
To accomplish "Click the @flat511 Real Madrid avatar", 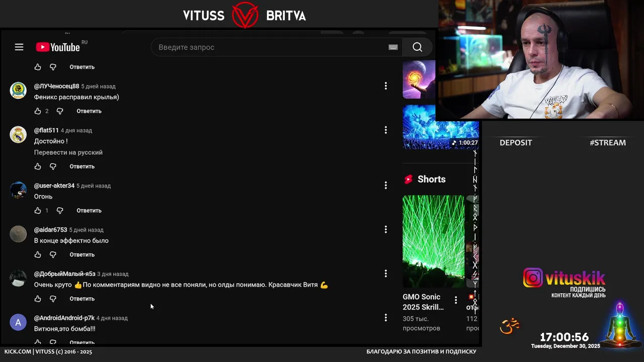I will [18, 135].
